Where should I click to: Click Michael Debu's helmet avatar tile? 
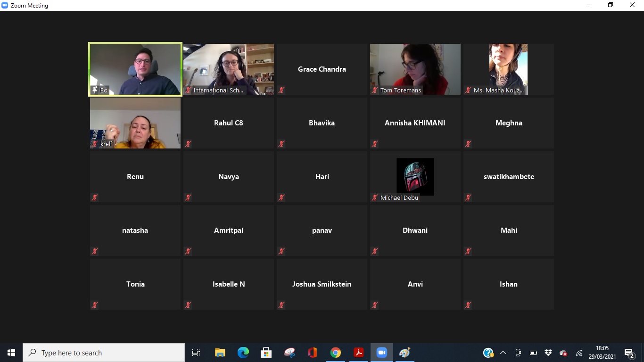click(x=415, y=177)
